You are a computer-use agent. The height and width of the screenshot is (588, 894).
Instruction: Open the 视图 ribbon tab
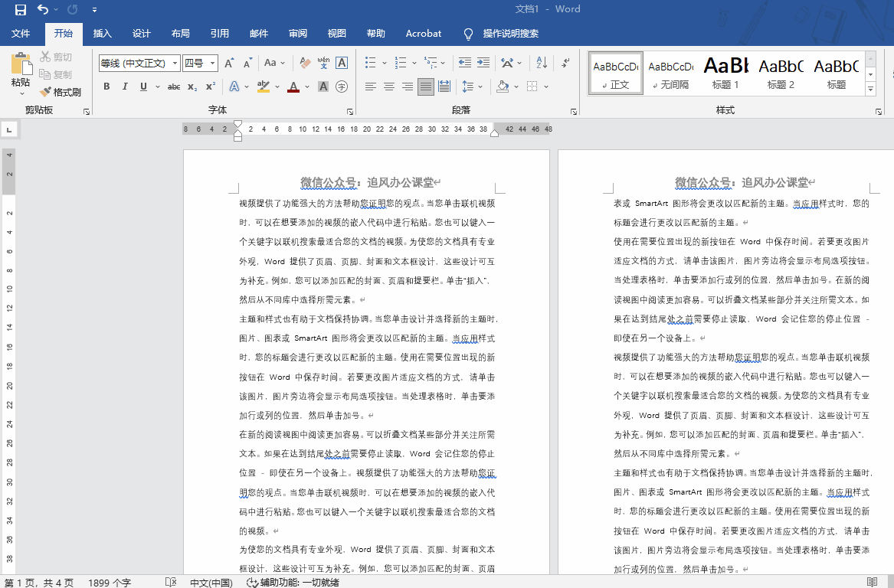[x=337, y=33]
